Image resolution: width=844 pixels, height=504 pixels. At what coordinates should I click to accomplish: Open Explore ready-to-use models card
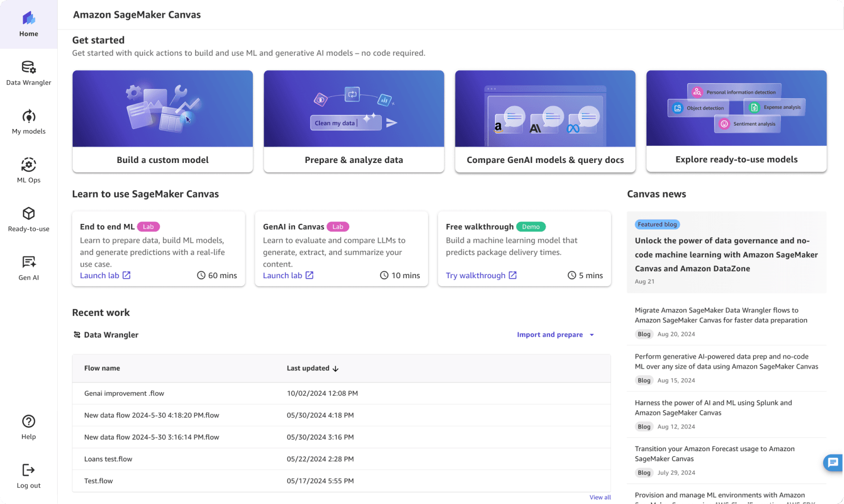[x=737, y=121]
